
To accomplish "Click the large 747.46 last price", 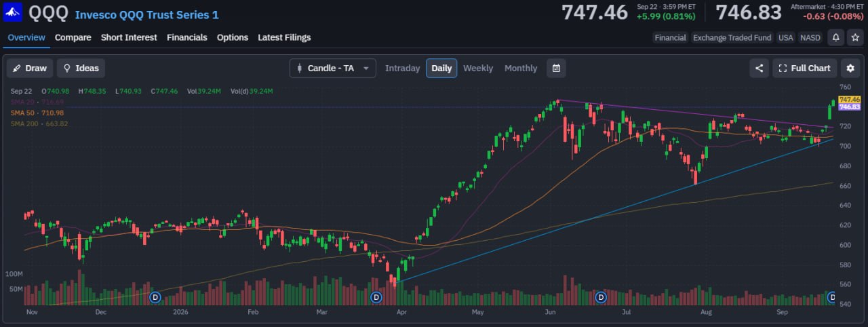I will pos(595,12).
